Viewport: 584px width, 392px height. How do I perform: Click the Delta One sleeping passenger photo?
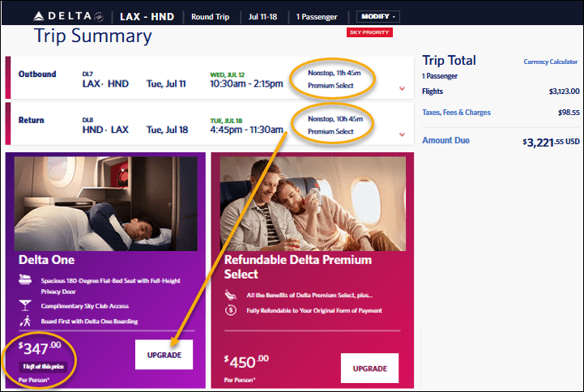coord(106,203)
